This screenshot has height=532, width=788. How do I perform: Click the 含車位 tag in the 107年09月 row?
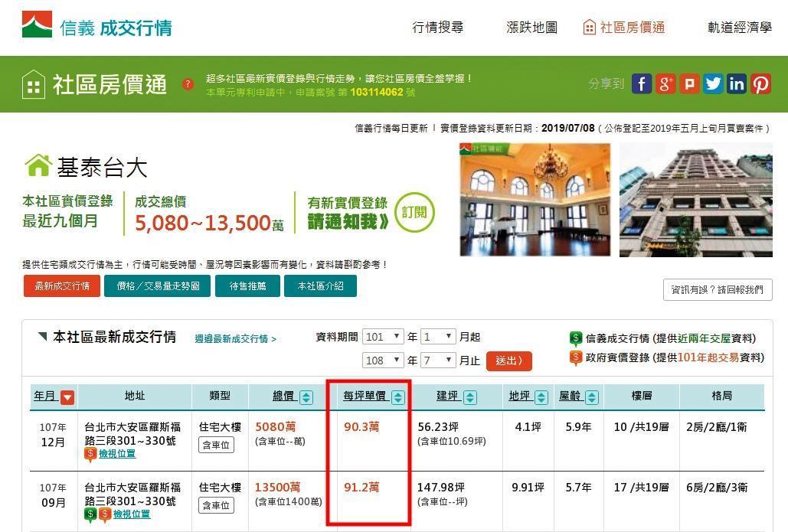[216, 505]
